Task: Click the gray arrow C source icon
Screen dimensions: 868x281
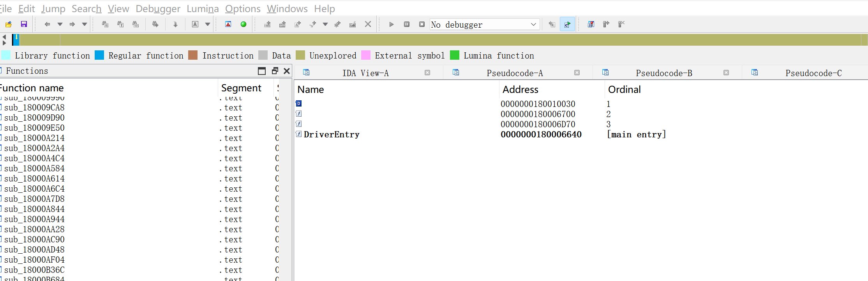Action: (x=552, y=24)
